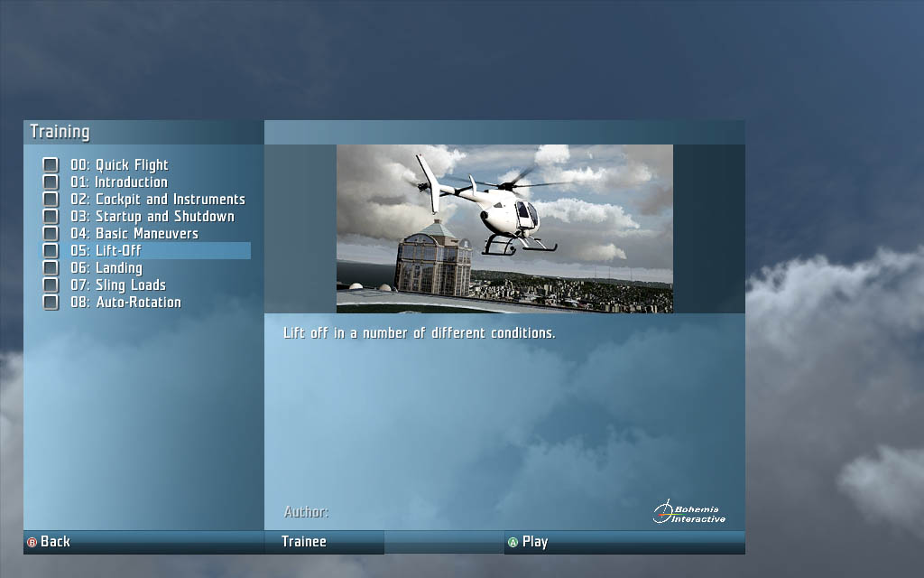
Task: Pick the 04: Basic Maneuvers lesson title
Action: tap(134, 234)
